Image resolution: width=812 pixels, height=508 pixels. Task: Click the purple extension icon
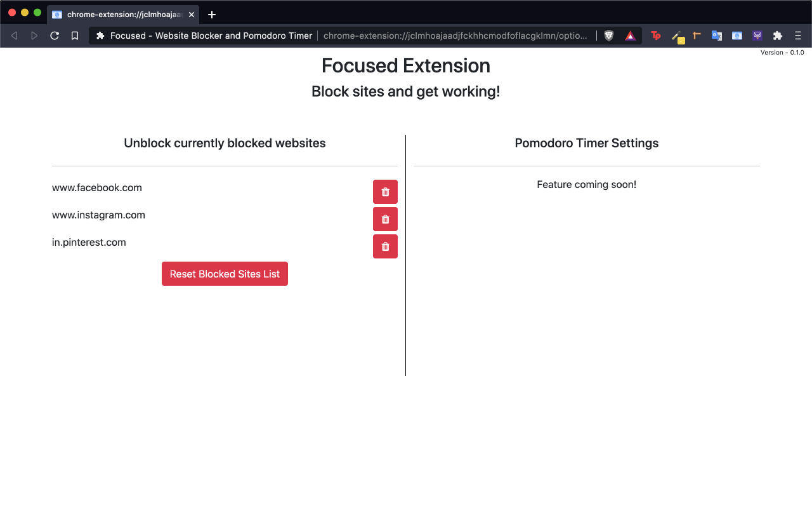(x=757, y=36)
